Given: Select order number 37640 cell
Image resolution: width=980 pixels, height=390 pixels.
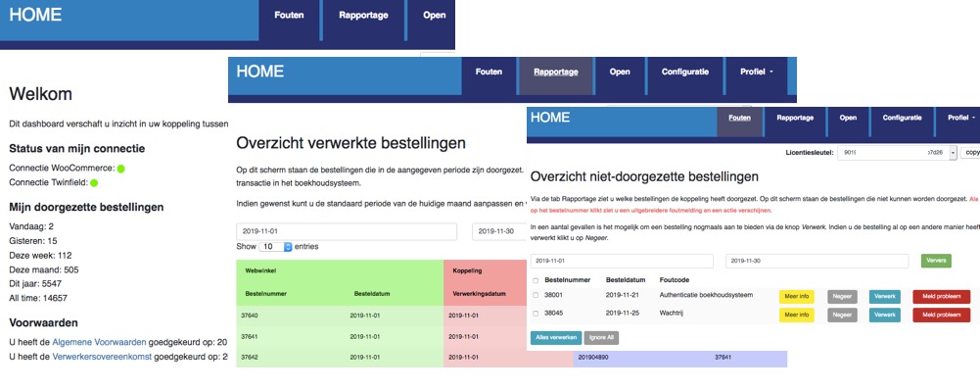Looking at the screenshot, I should (x=250, y=317).
